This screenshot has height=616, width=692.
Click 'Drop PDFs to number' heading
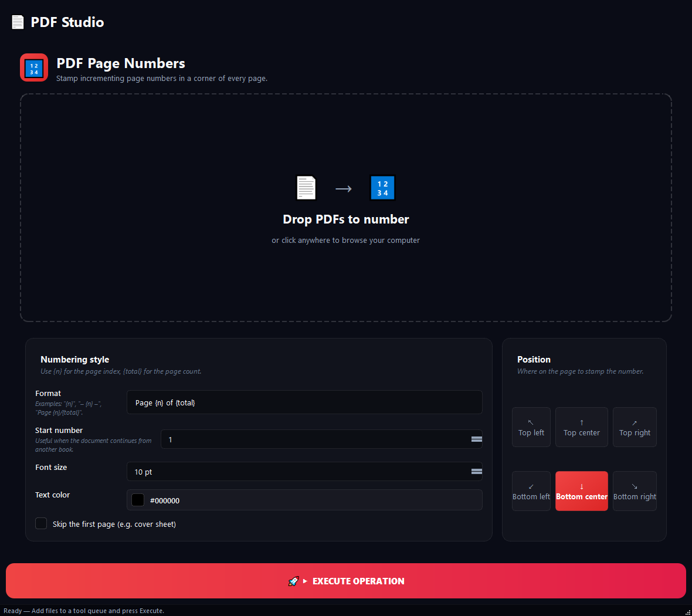[346, 219]
